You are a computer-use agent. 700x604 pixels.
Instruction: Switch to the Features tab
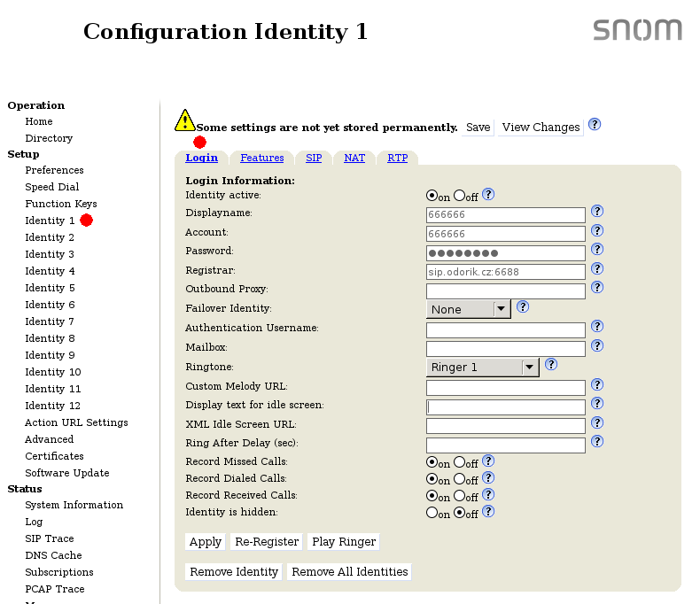(262, 158)
